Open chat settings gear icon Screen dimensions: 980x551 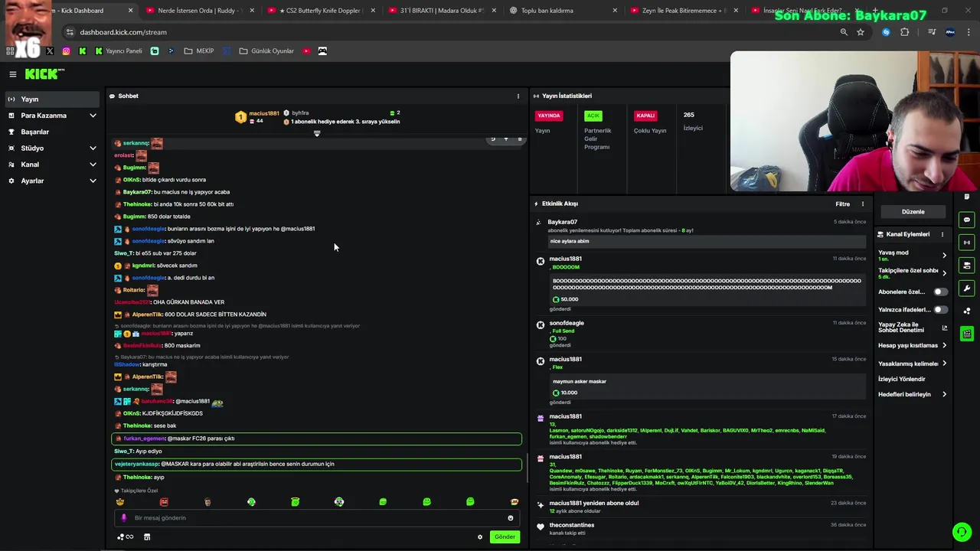point(480,537)
